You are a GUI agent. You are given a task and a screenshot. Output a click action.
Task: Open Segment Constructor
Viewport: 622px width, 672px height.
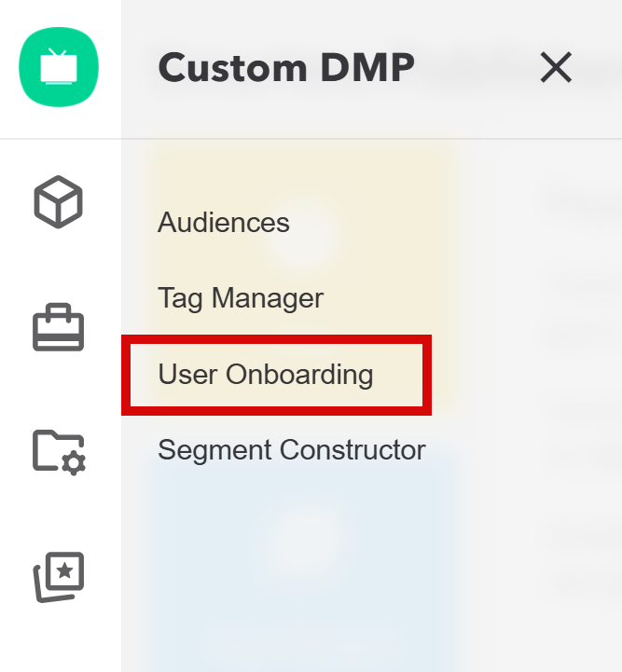coord(292,450)
